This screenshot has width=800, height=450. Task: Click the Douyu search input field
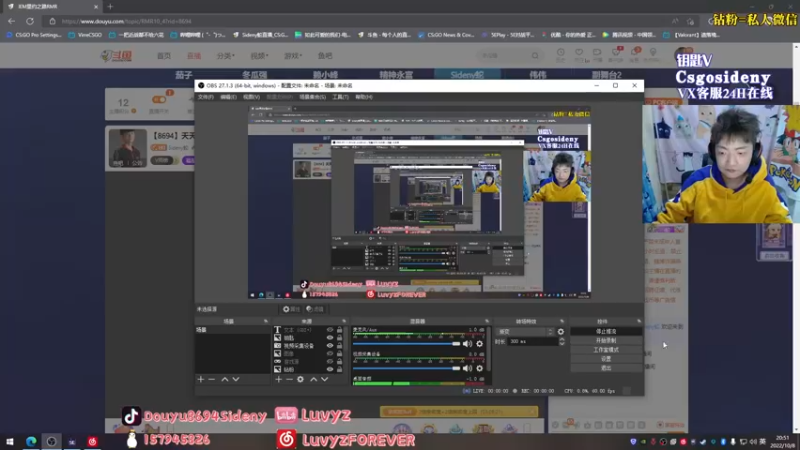point(503,56)
